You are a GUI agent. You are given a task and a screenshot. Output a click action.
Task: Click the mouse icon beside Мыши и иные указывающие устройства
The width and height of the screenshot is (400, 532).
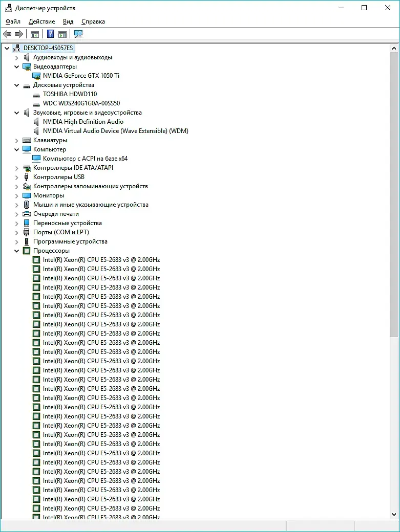(x=27, y=205)
